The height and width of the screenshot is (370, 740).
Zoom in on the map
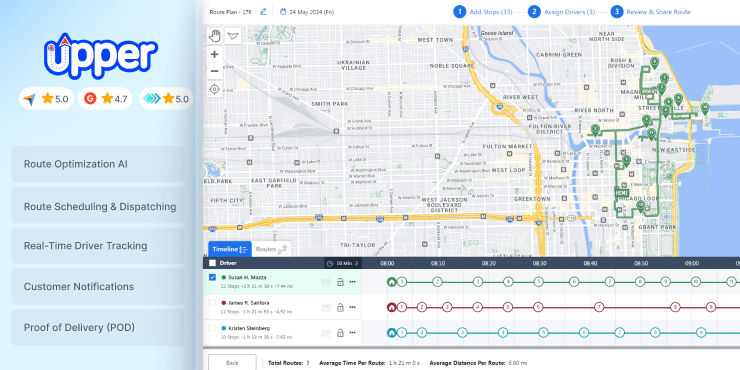coord(215,54)
